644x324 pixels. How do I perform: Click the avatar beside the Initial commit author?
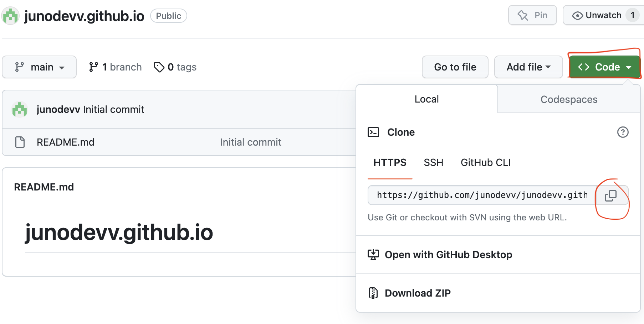pos(20,109)
